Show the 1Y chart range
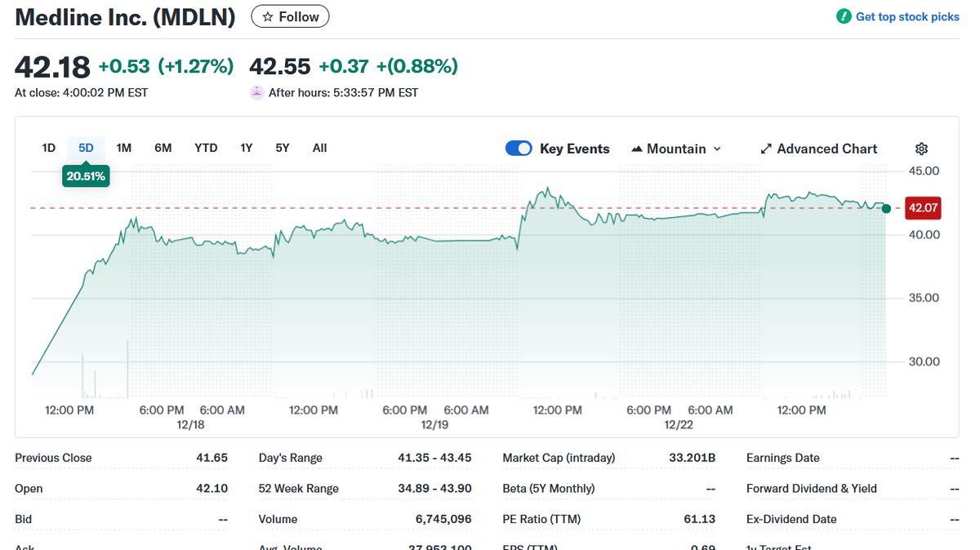This screenshot has height=550, width=980. pos(246,148)
